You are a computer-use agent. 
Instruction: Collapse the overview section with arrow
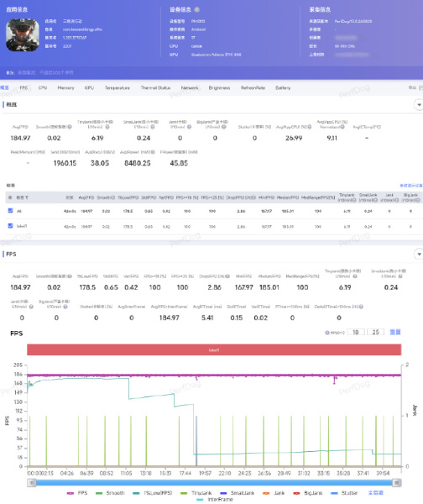click(419, 105)
